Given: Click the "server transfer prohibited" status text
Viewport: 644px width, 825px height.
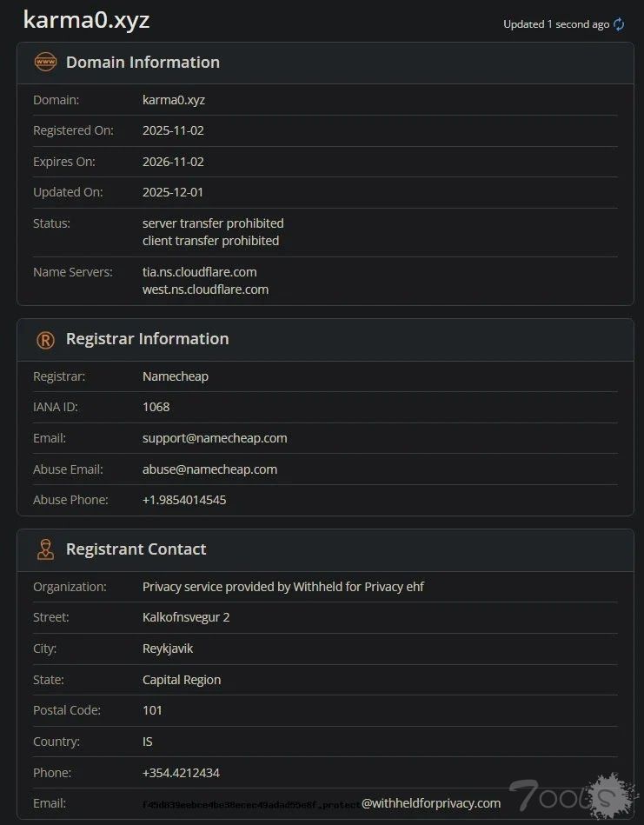Looking at the screenshot, I should click(x=213, y=223).
